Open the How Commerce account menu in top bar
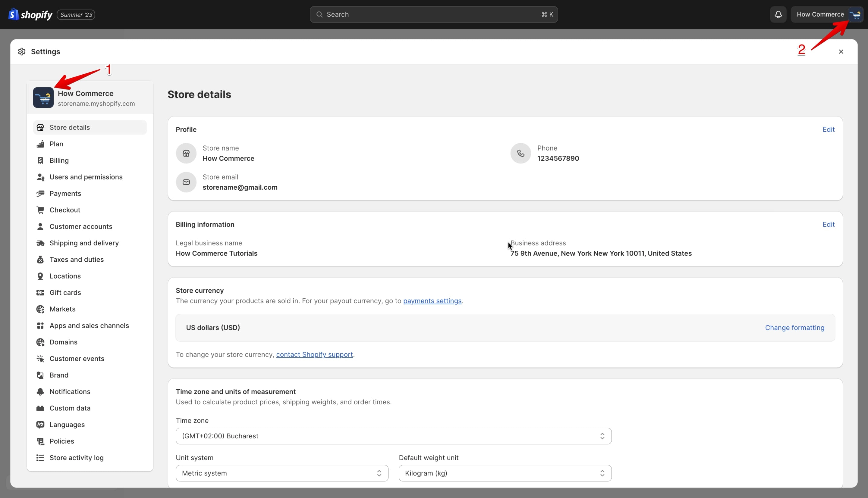Image resolution: width=868 pixels, height=498 pixels. coord(827,14)
